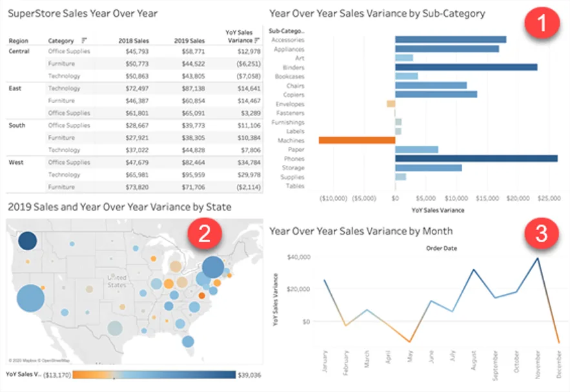570x392 pixels.
Task: Select the 2018 Sales column header
Action: point(134,41)
